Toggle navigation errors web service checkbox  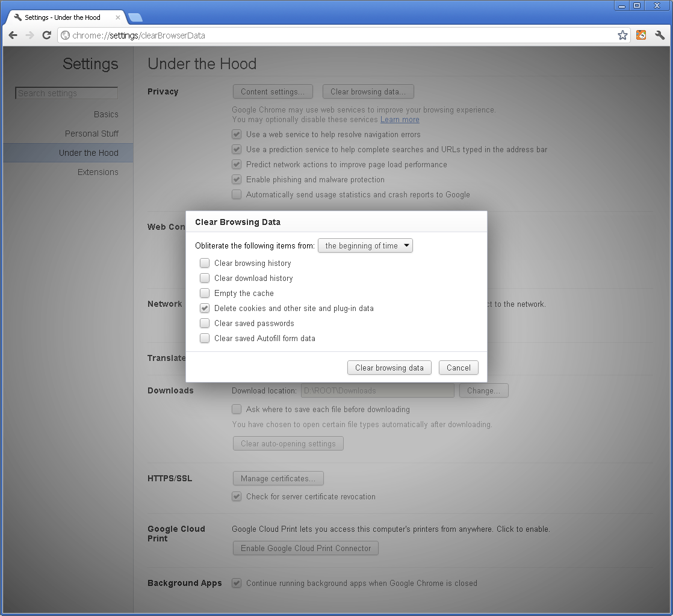(237, 134)
